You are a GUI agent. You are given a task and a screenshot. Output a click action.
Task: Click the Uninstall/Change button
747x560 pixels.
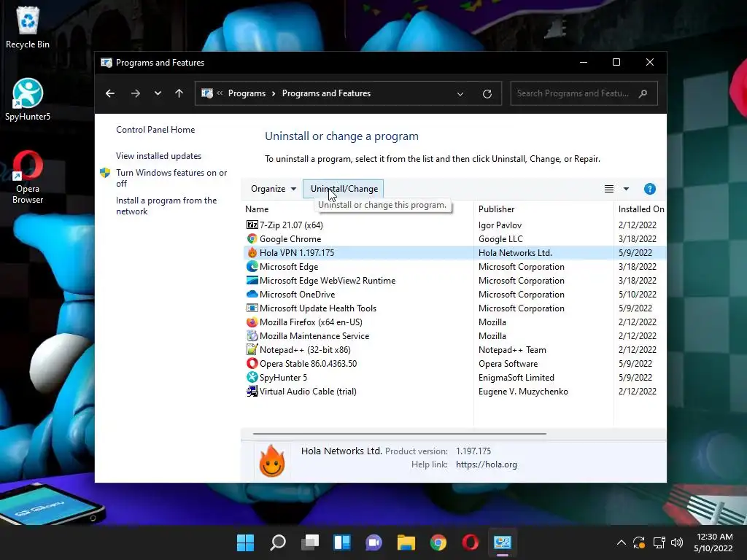click(344, 189)
